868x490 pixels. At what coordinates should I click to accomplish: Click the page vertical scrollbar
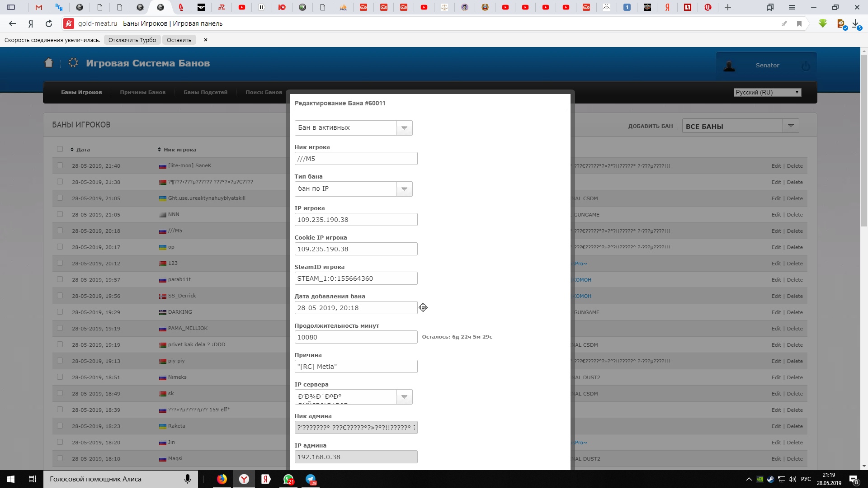[x=864, y=140]
